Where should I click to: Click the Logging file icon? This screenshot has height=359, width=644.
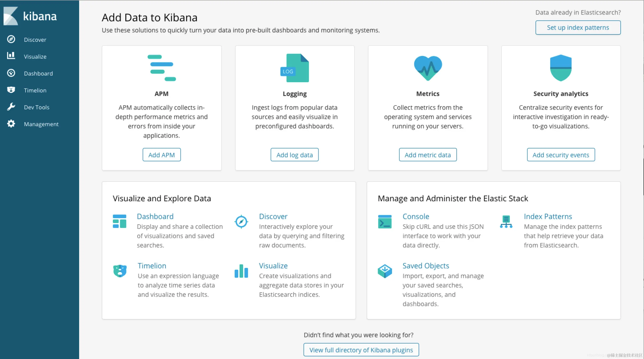295,68
